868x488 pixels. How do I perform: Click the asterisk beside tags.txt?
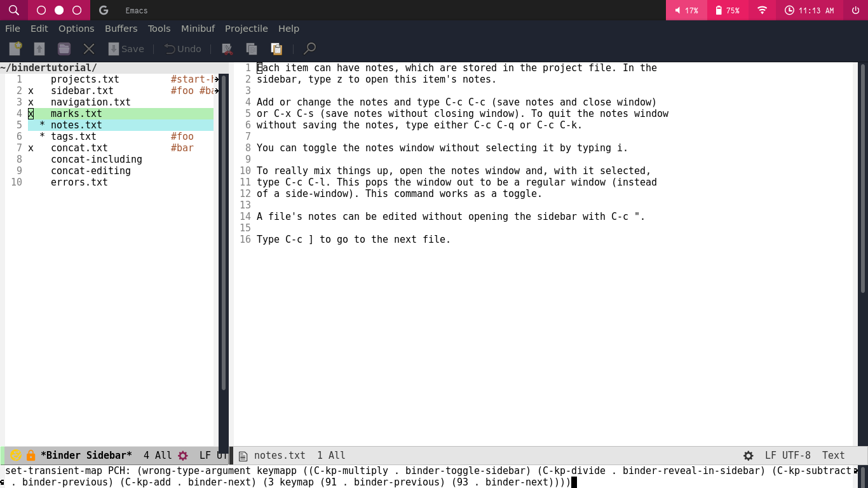tap(42, 137)
